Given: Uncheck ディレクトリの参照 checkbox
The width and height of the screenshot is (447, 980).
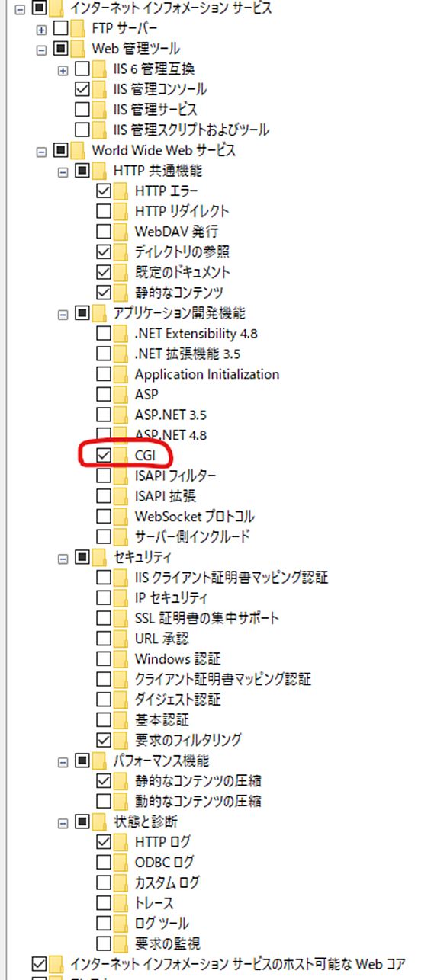Looking at the screenshot, I should pyautogui.click(x=104, y=251).
